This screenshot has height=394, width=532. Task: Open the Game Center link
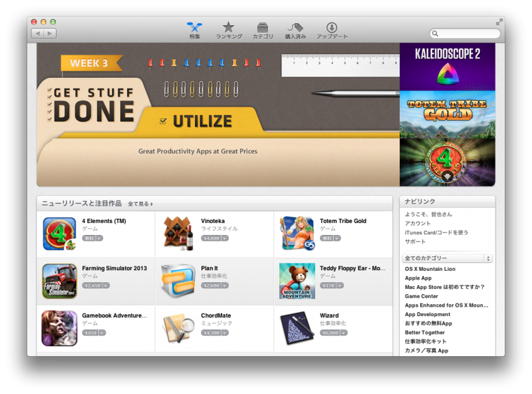pos(421,296)
